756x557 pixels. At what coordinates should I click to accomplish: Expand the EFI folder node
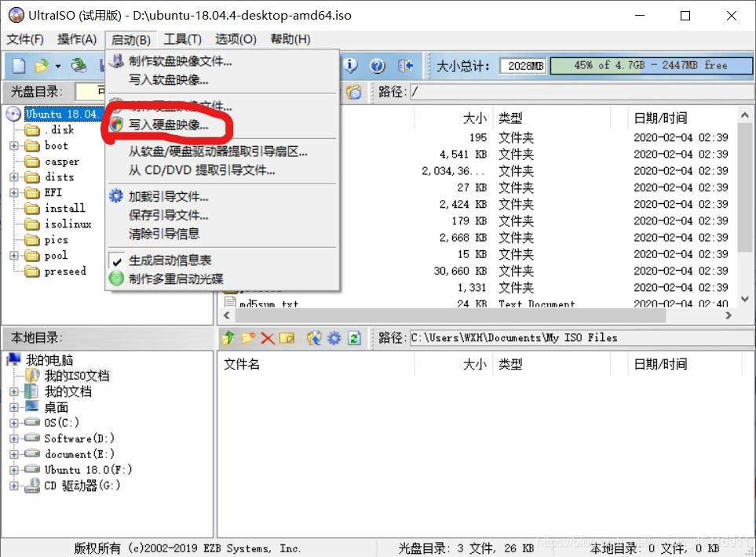click(14, 193)
